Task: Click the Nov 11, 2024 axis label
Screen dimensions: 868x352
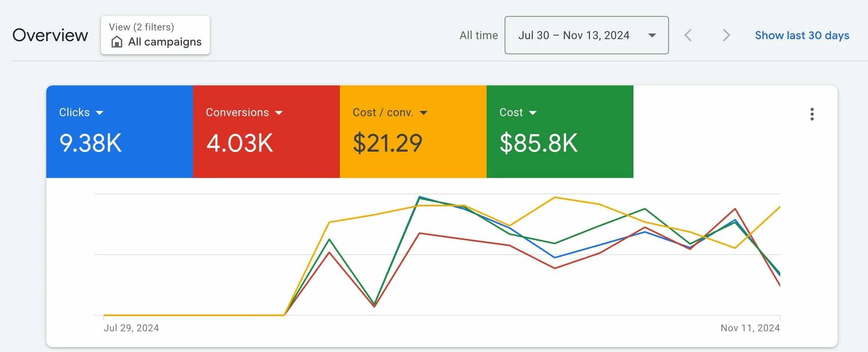Action: pyautogui.click(x=750, y=328)
